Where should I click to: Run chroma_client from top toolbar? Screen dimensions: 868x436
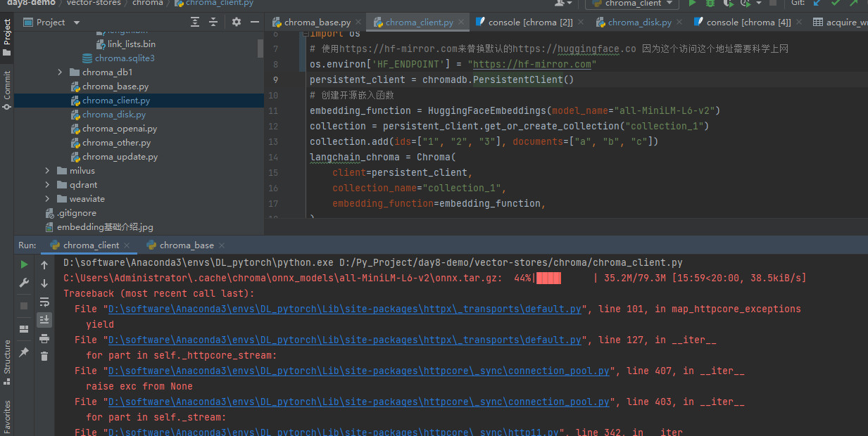tap(692, 4)
